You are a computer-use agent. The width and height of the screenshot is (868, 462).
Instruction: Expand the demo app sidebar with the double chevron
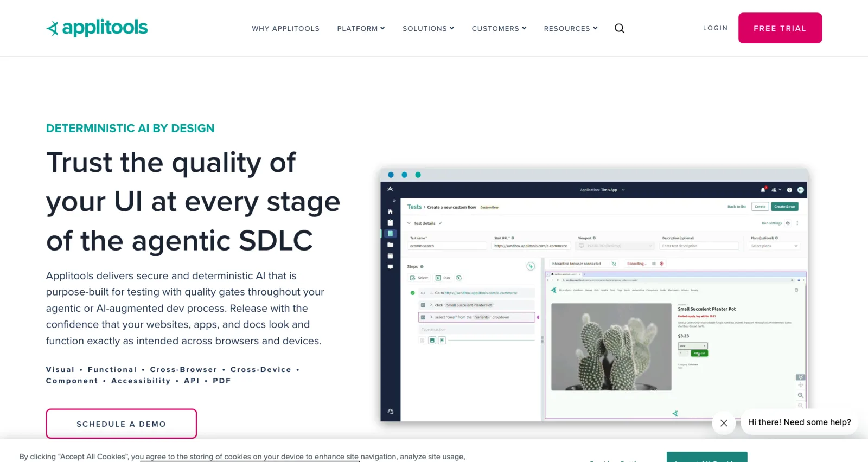click(394, 201)
